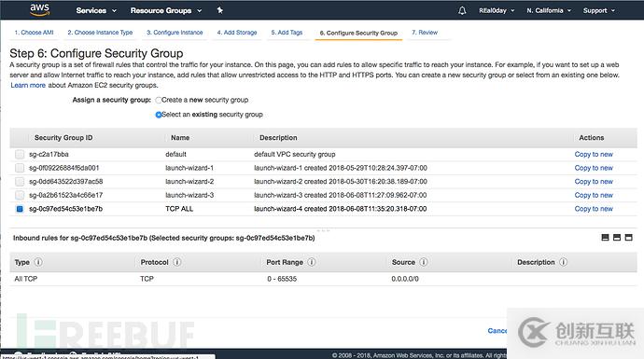Open the Resource Groups dropdown
Image resolution: width=644 pixels, height=359 pixels.
click(166, 10)
